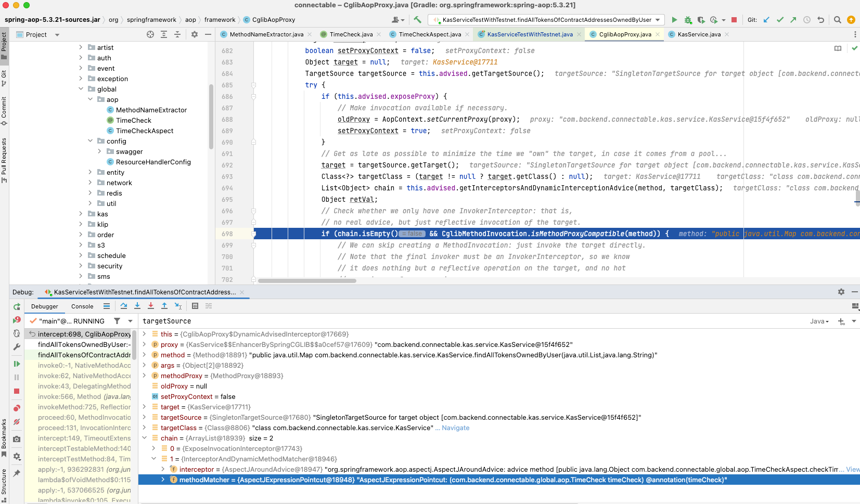Click the Search Everywhere magnifier icon
The image size is (860, 504).
click(x=837, y=20)
